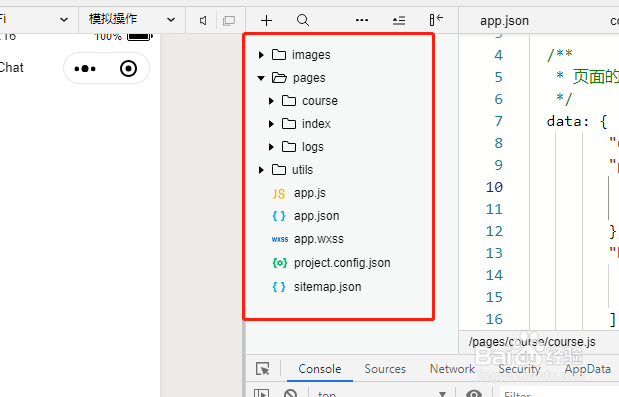Expand the logs folder arrow
Image resolution: width=619 pixels, height=397 pixels.
[x=271, y=147]
